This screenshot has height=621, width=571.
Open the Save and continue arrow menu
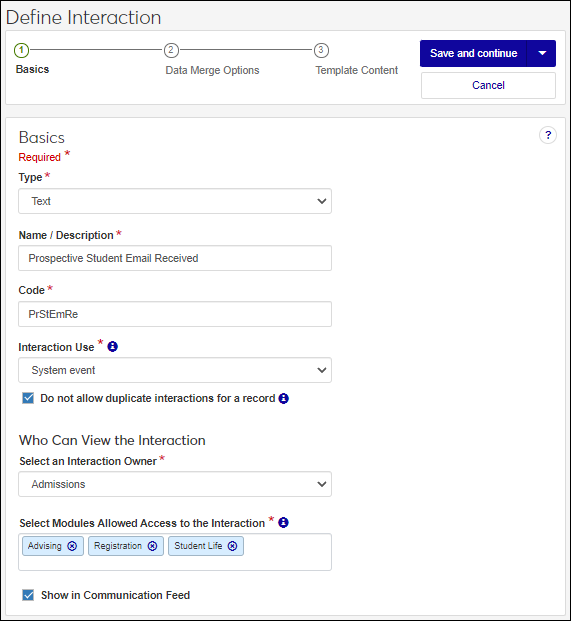[541, 53]
